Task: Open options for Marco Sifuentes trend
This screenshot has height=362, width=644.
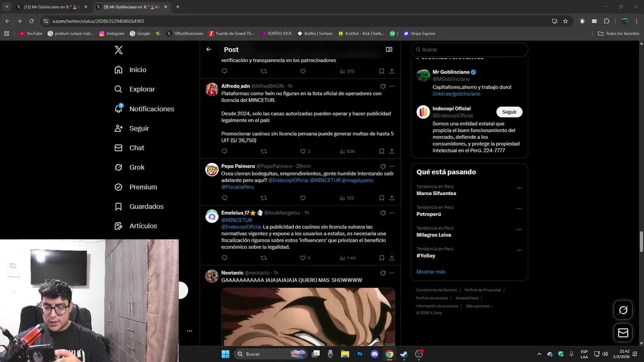Action: tap(519, 188)
